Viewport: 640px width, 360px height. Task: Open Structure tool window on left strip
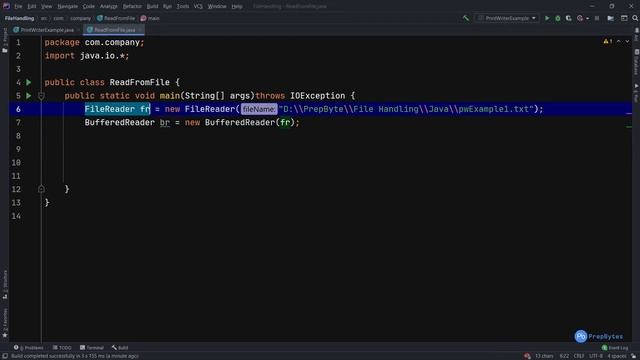pyautogui.click(x=5, y=284)
